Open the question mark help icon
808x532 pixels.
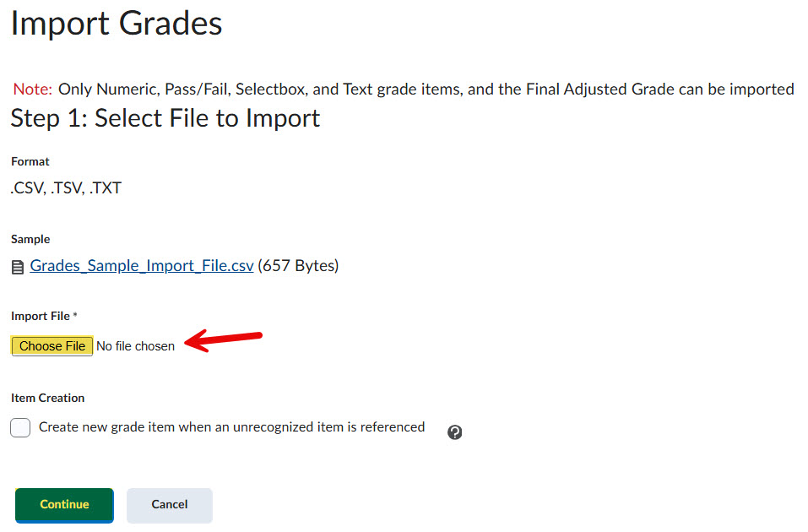pyautogui.click(x=454, y=432)
